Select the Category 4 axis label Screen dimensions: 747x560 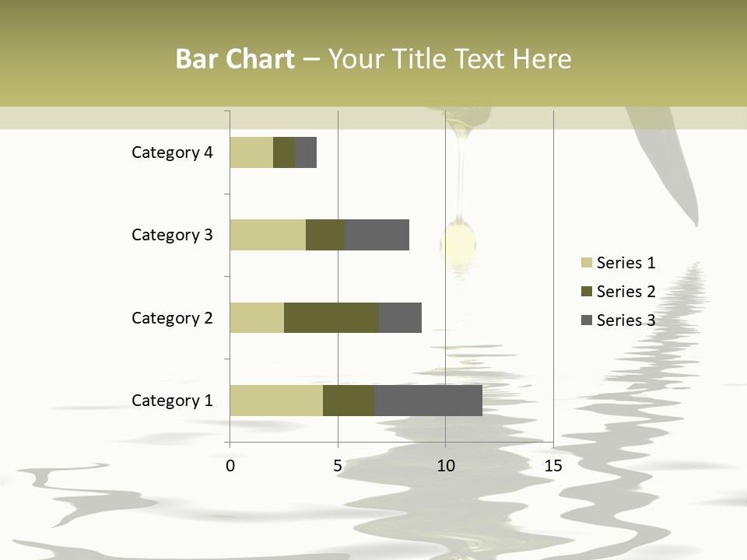[x=172, y=152]
